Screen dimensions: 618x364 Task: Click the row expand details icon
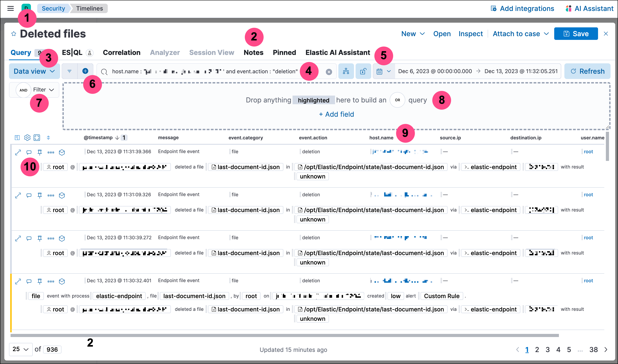pyautogui.click(x=17, y=152)
